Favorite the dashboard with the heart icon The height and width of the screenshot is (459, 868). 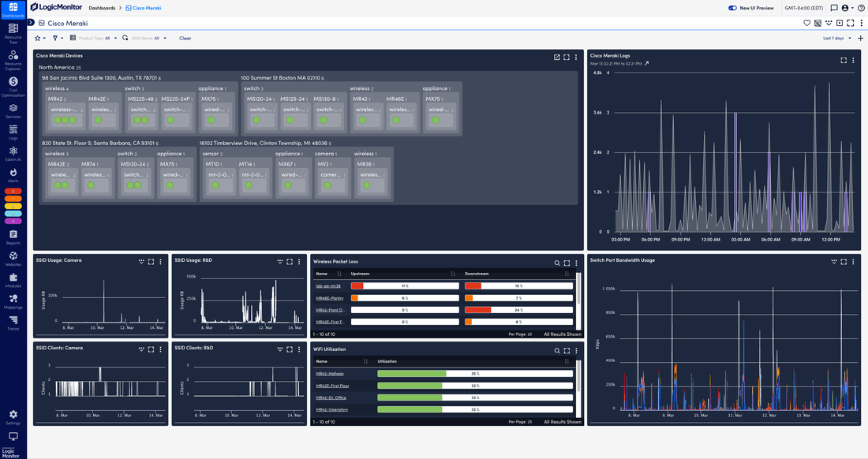(806, 23)
